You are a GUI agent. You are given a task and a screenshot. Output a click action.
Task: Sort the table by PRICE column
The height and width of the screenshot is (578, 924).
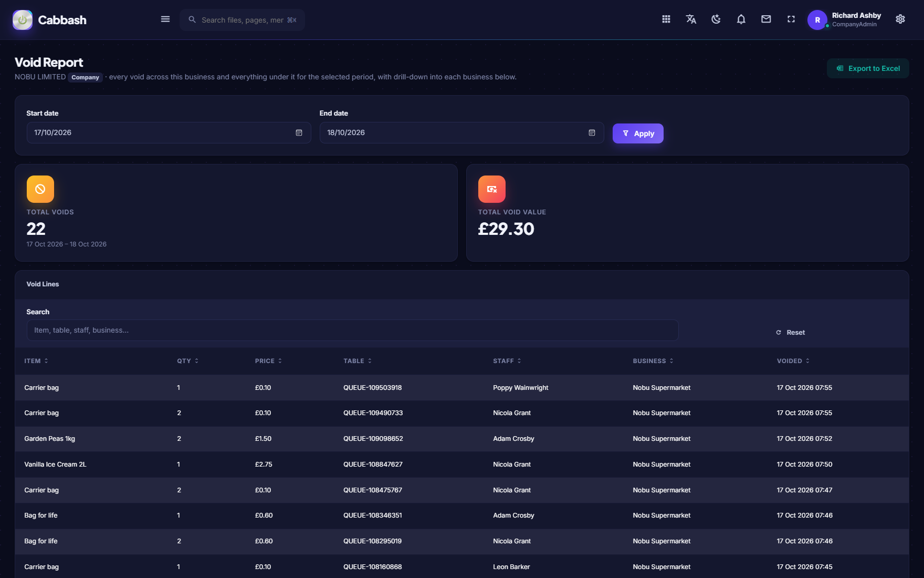pyautogui.click(x=268, y=361)
